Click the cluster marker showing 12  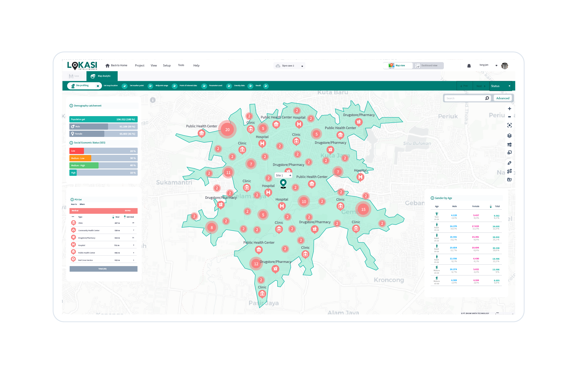tap(256, 264)
